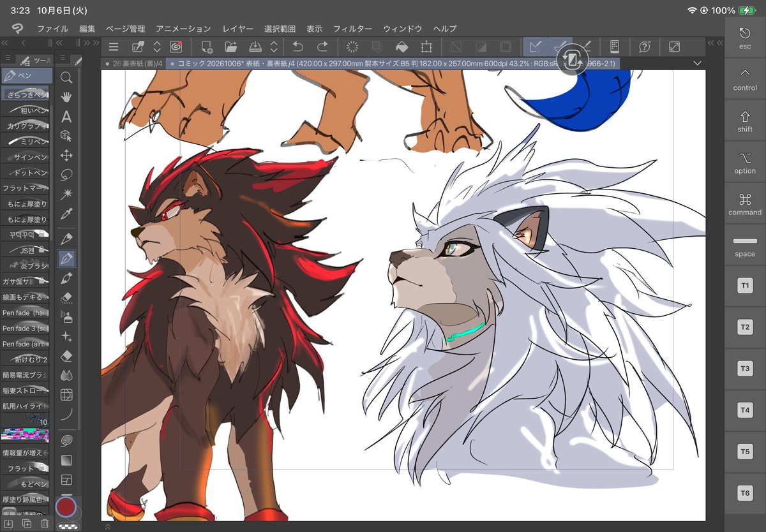Viewport: 766px width, 532px height.
Task: Toggle Snap to ruler button
Action: click(x=536, y=47)
